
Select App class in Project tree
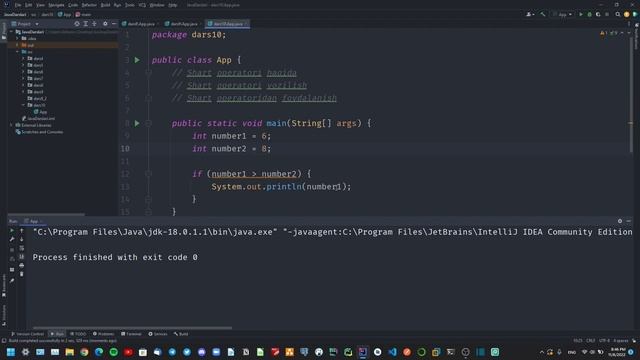(x=40, y=112)
